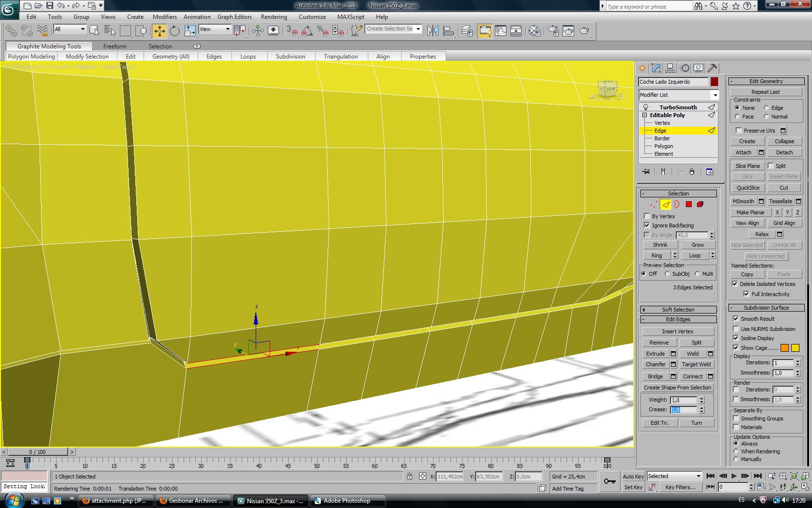Open the Material Editor icon

534,31
